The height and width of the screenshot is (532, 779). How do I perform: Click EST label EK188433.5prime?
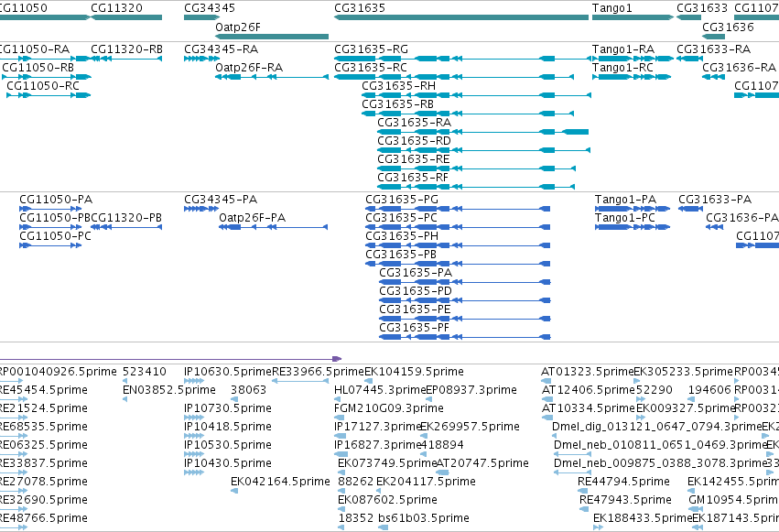[x=643, y=518]
